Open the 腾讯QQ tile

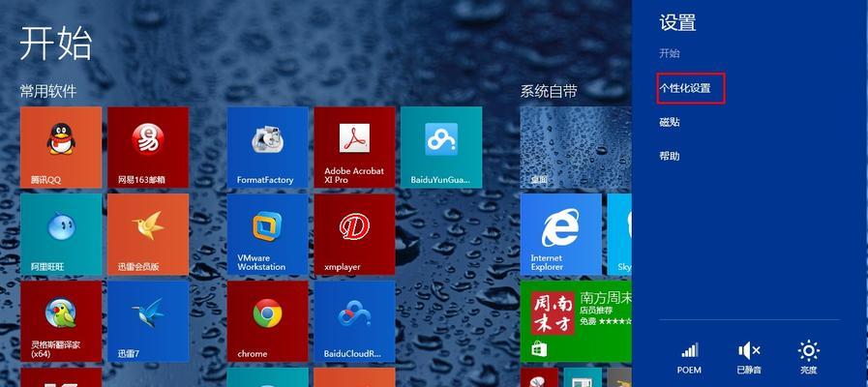(x=61, y=147)
